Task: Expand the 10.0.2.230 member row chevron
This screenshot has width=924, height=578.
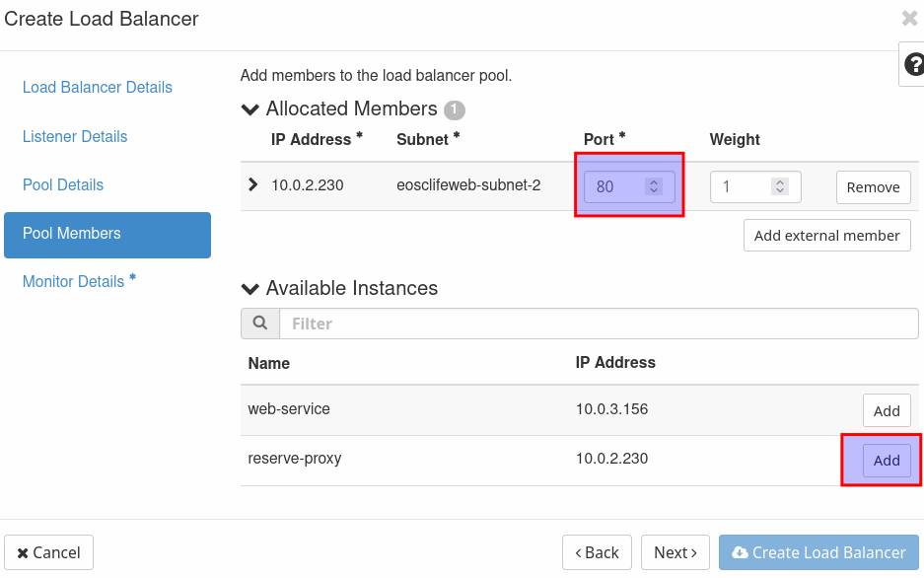Action: [x=253, y=184]
